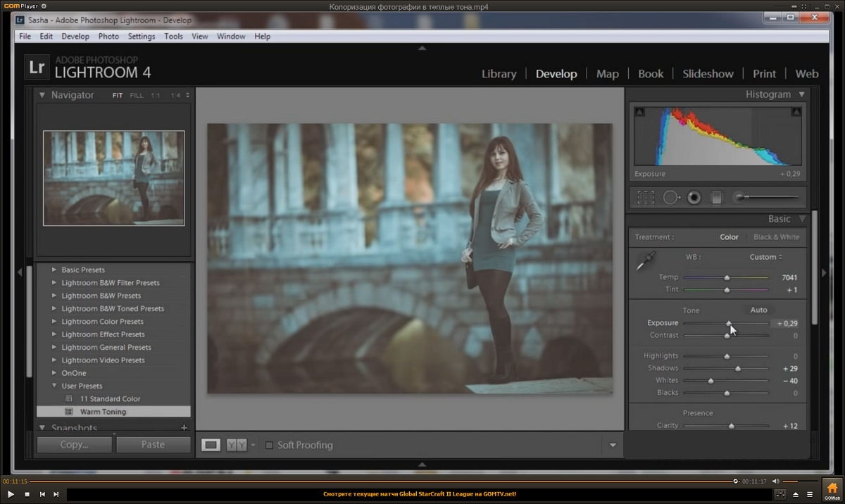The height and width of the screenshot is (504, 845).
Task: Switch to Loupe view mode icon
Action: [x=211, y=445]
